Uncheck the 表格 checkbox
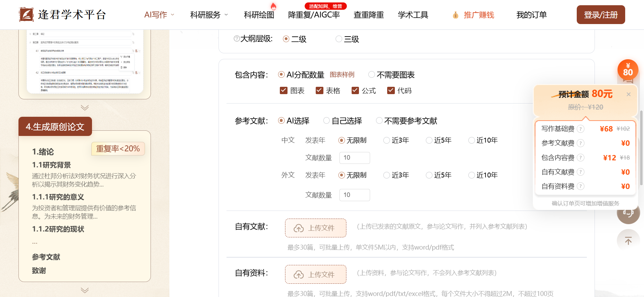Image resolution: width=644 pixels, height=297 pixels. tap(319, 91)
